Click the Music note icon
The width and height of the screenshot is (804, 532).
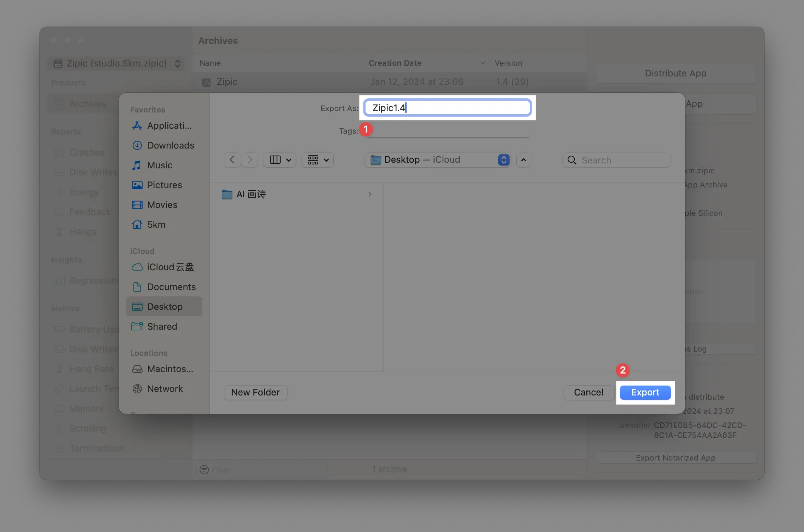coord(137,165)
